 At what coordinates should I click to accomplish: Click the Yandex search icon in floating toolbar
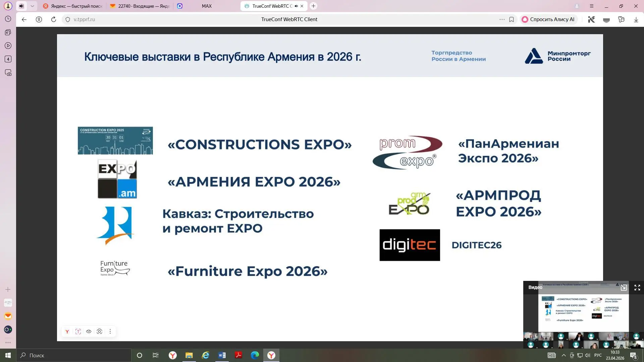[67, 331]
